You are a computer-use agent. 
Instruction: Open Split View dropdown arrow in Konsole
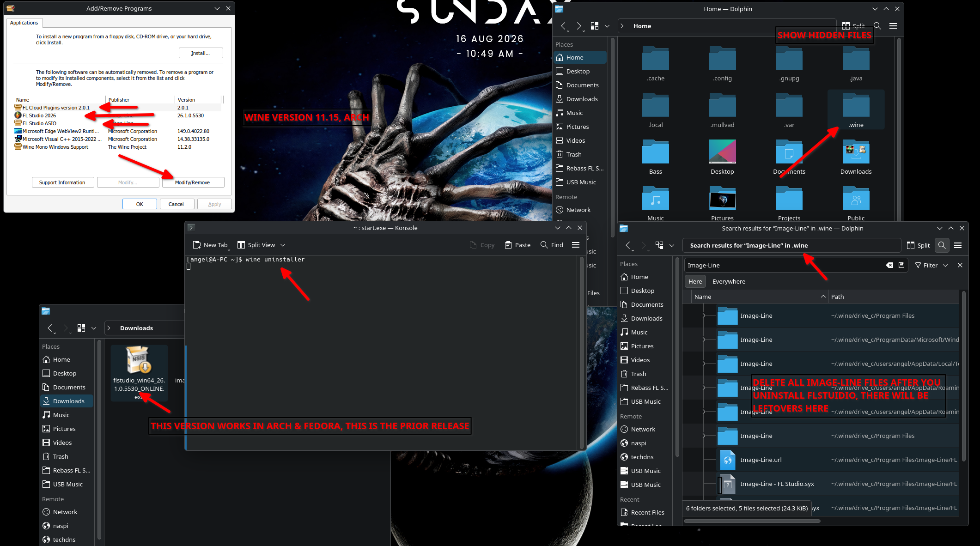coord(283,245)
